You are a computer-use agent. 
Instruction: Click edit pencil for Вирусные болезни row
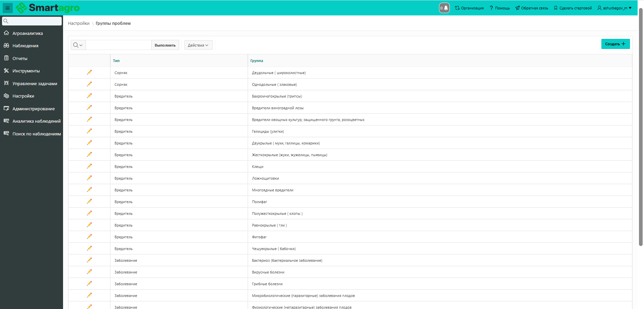tap(89, 272)
